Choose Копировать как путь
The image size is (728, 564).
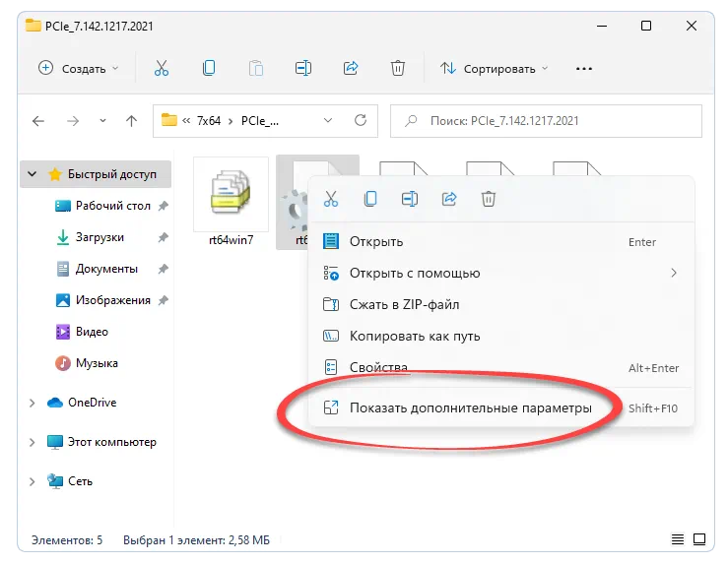(501, 337)
